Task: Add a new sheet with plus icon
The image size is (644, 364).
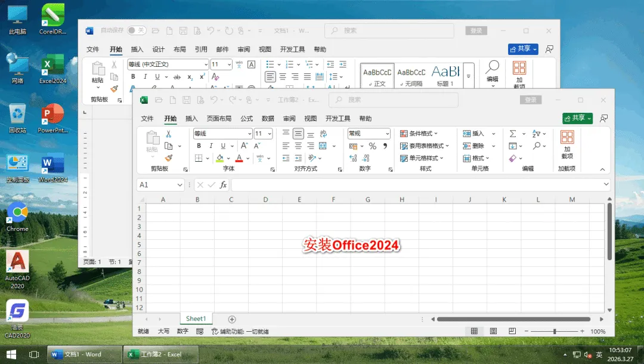Action: [232, 319]
